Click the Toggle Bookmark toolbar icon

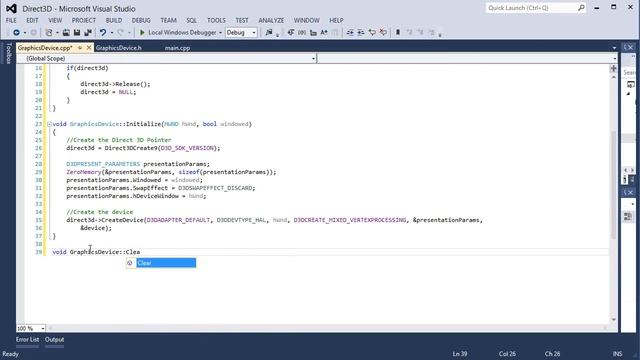pos(398,33)
